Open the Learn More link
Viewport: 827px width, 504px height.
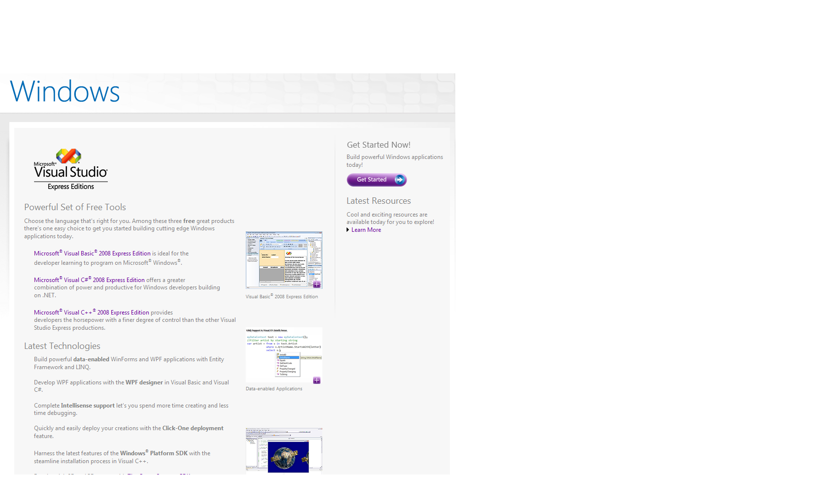tap(366, 230)
